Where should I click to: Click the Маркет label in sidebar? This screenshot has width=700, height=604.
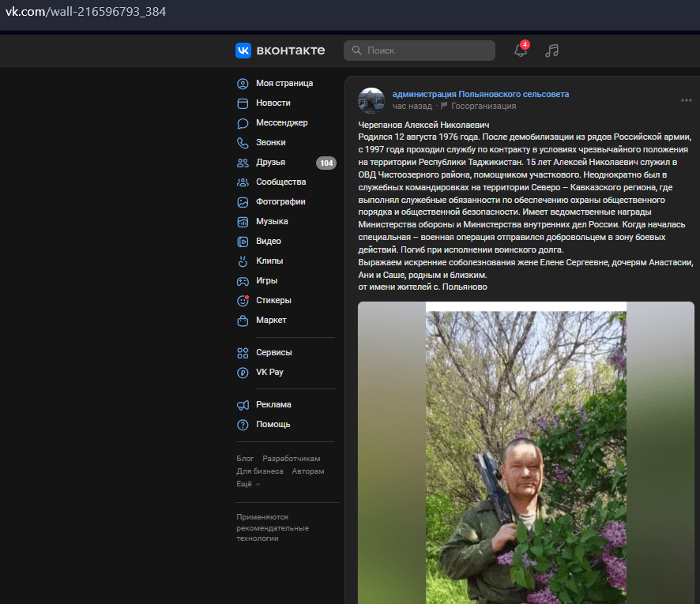(x=271, y=321)
